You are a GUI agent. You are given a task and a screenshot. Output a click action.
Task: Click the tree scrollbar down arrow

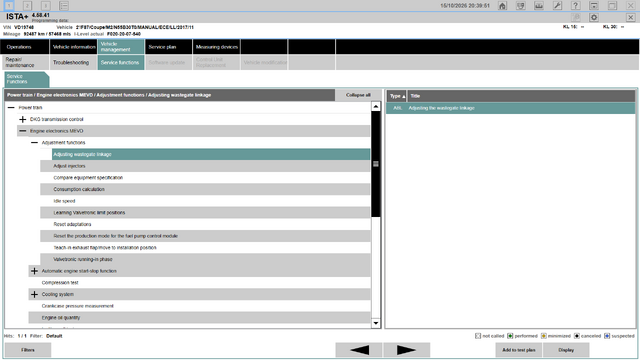tap(376, 323)
